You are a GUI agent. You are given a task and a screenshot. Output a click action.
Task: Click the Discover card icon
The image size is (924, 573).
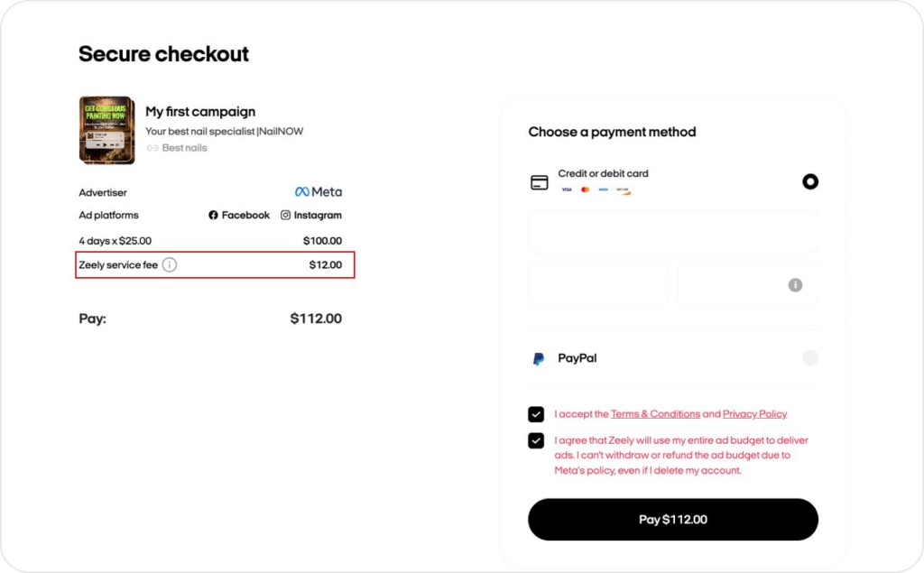pos(624,189)
